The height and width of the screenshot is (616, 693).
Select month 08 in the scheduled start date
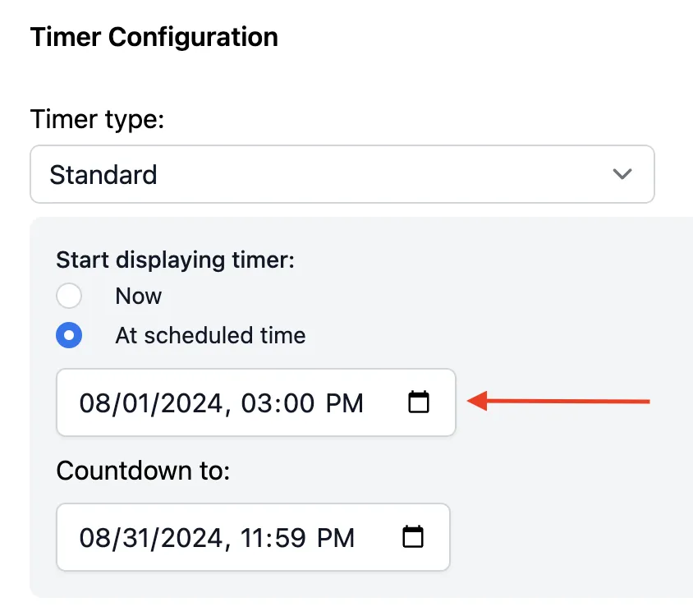click(94, 403)
